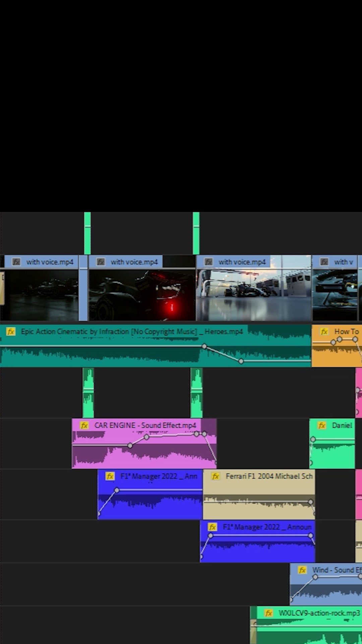362x644 pixels.
Task: Click fx badge on WXILCV9-action-rock.mp3 clip
Action: pos(268,613)
